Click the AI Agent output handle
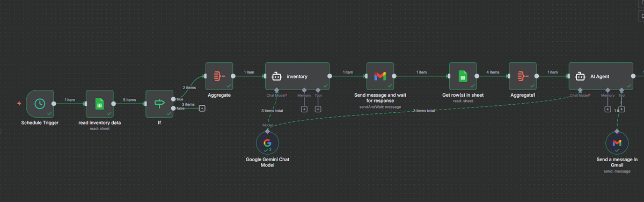 pyautogui.click(x=633, y=76)
